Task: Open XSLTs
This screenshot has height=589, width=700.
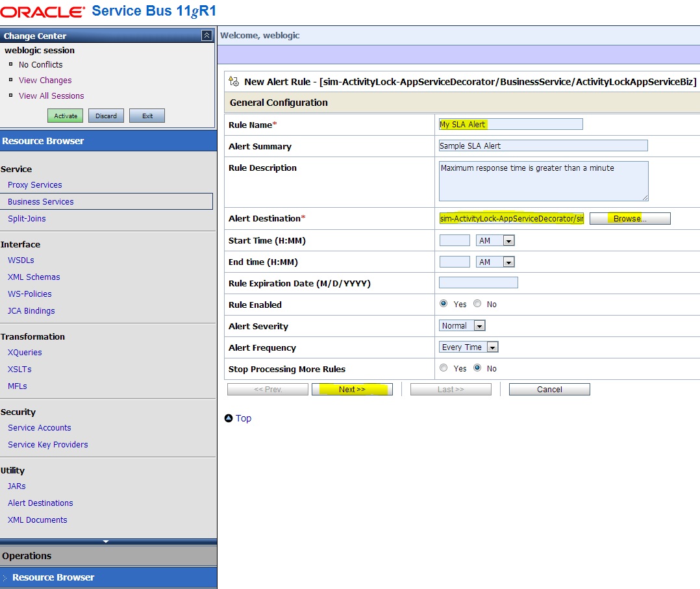Action: pos(19,370)
